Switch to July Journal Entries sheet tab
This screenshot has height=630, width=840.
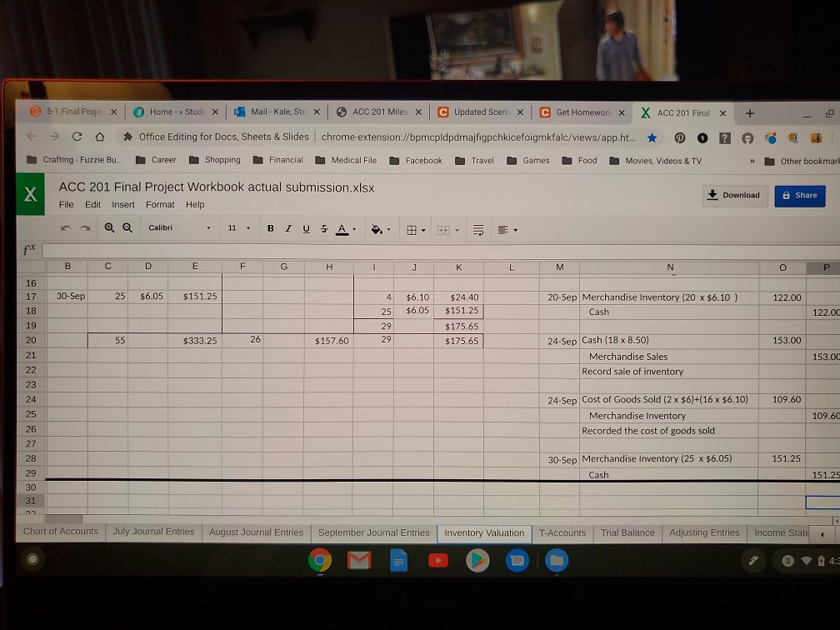pos(153,532)
